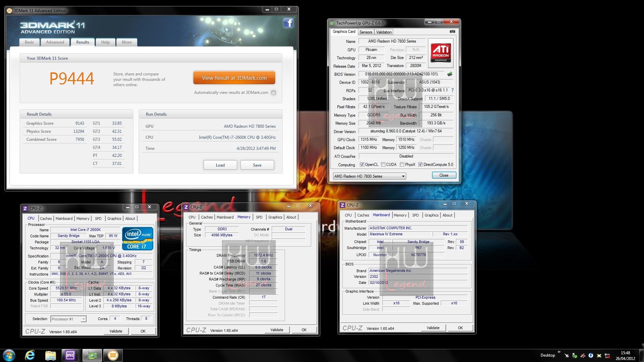Click the Maximus IV Extreme model field

coord(400,234)
